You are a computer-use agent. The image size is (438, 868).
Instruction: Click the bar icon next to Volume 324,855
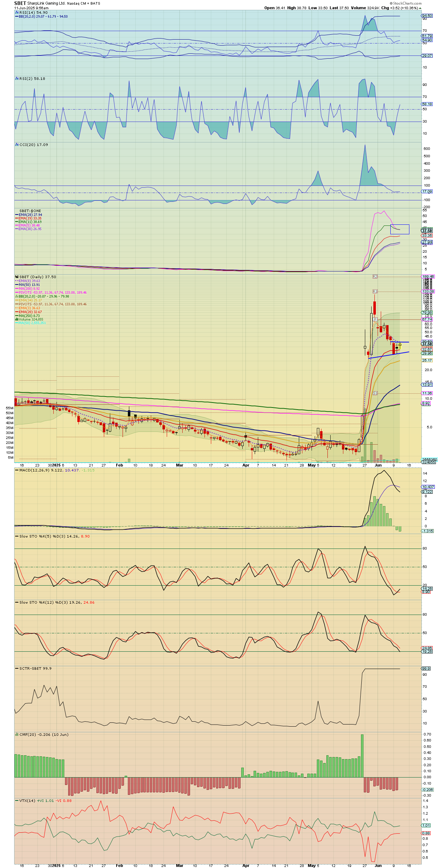pyautogui.click(x=17, y=319)
